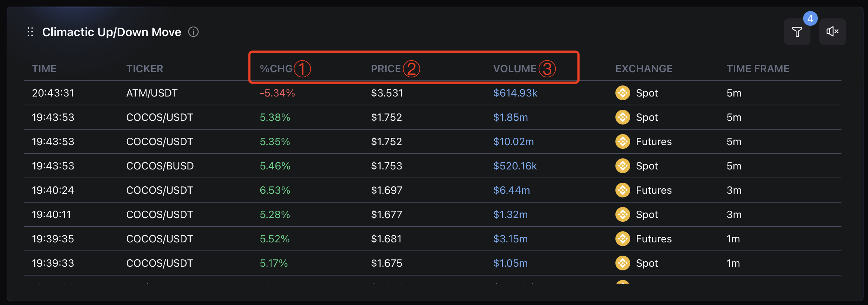868x305 pixels.
Task: Click the info icon beside Climactic Up/Down Move
Action: click(x=193, y=32)
